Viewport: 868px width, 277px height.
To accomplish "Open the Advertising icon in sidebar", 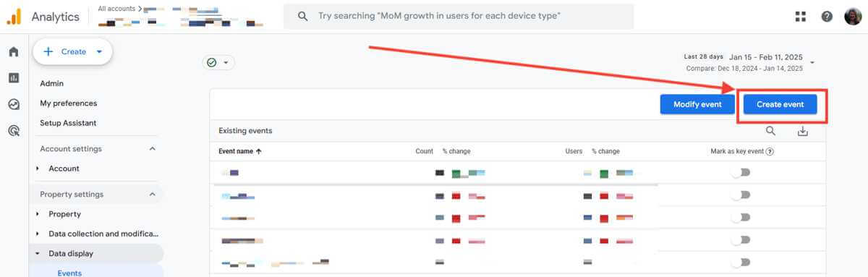I will click(x=13, y=131).
